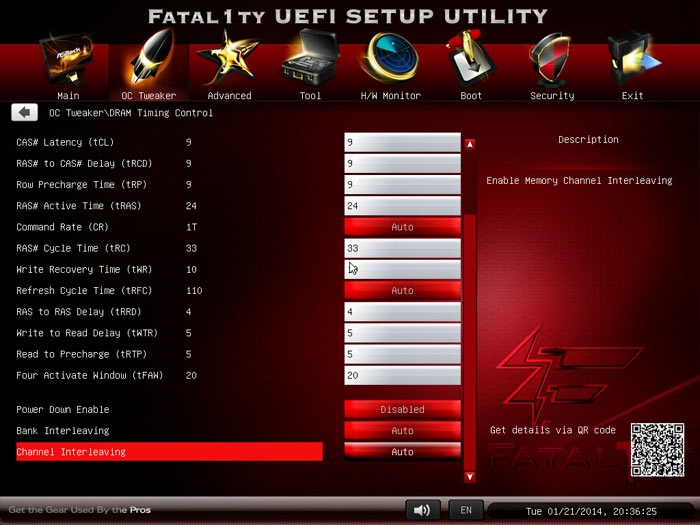Click the RAS# to CAS# Delay field
The image size is (700, 525).
tap(402, 163)
